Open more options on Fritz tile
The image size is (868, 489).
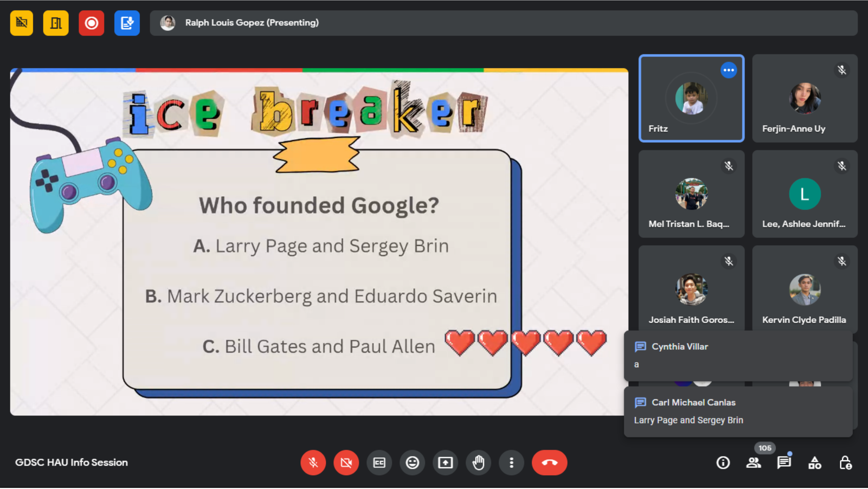729,70
